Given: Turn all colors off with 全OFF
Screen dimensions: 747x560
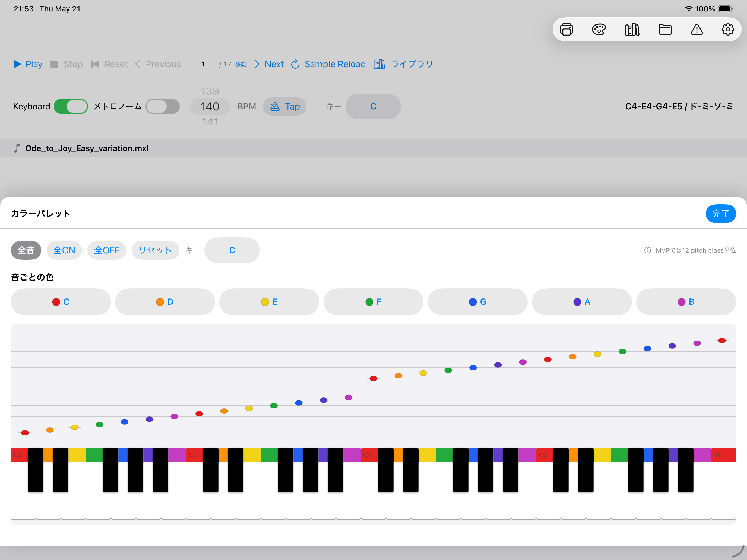Looking at the screenshot, I should [107, 250].
